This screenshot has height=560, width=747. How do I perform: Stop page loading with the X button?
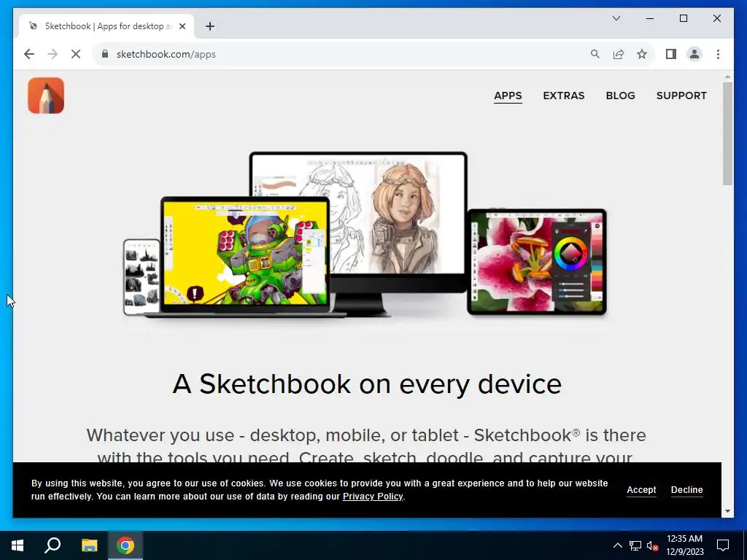click(76, 54)
